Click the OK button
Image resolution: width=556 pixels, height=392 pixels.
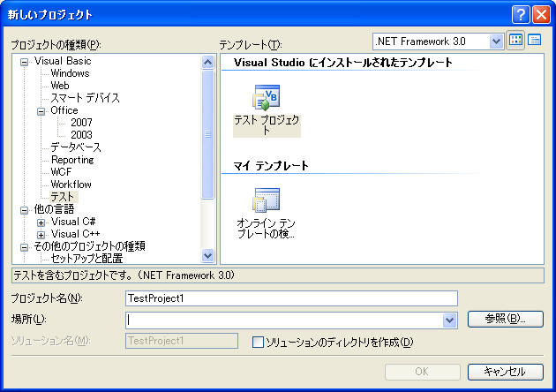(x=423, y=372)
